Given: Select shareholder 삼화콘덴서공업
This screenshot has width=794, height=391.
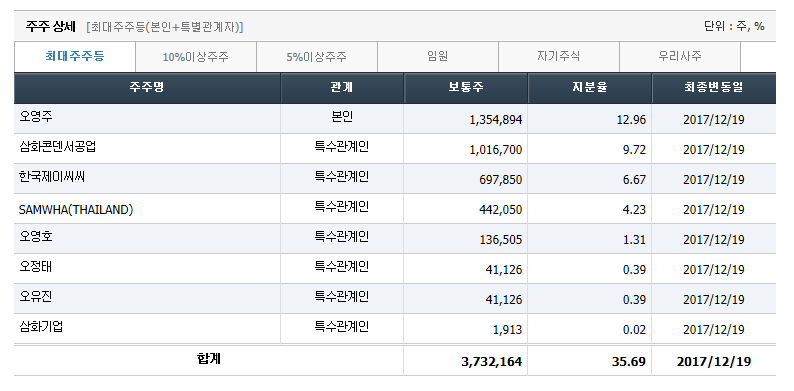Looking at the screenshot, I should [57, 147].
